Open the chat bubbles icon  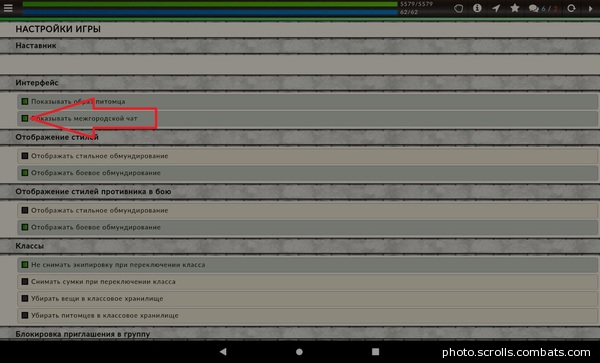pos(533,8)
